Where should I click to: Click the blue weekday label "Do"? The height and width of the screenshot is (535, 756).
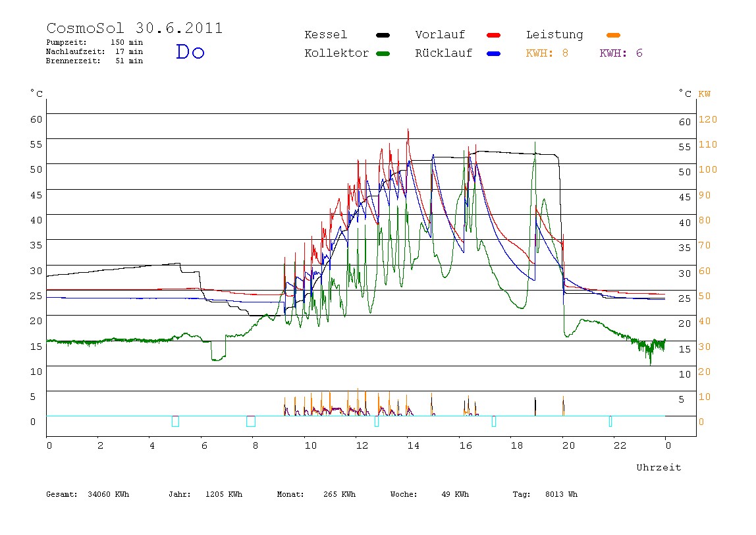point(190,51)
